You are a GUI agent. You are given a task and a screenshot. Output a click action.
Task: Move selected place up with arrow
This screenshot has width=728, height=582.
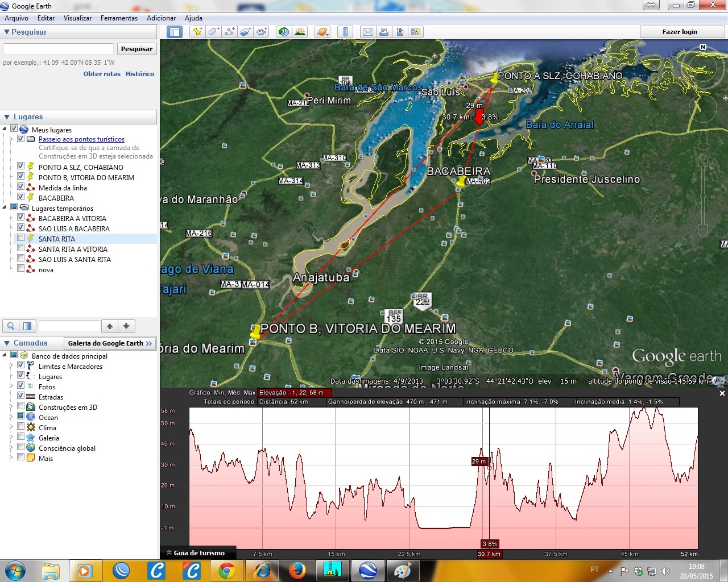(x=110, y=326)
